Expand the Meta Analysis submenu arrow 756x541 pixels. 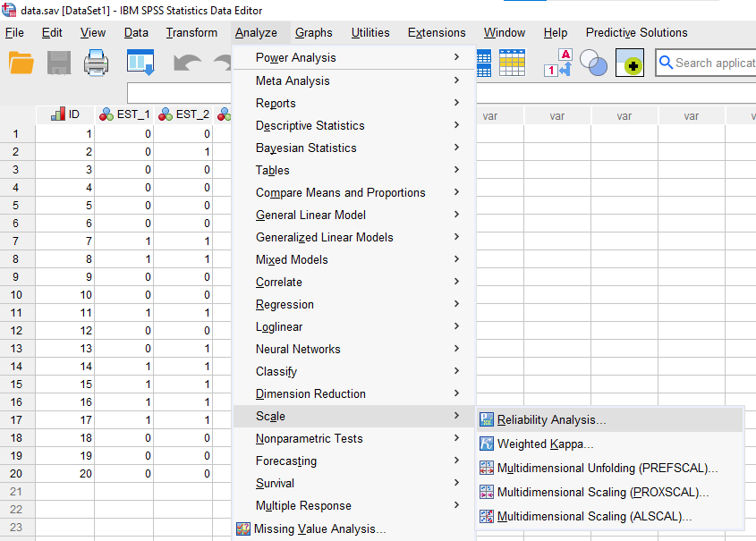click(x=456, y=80)
